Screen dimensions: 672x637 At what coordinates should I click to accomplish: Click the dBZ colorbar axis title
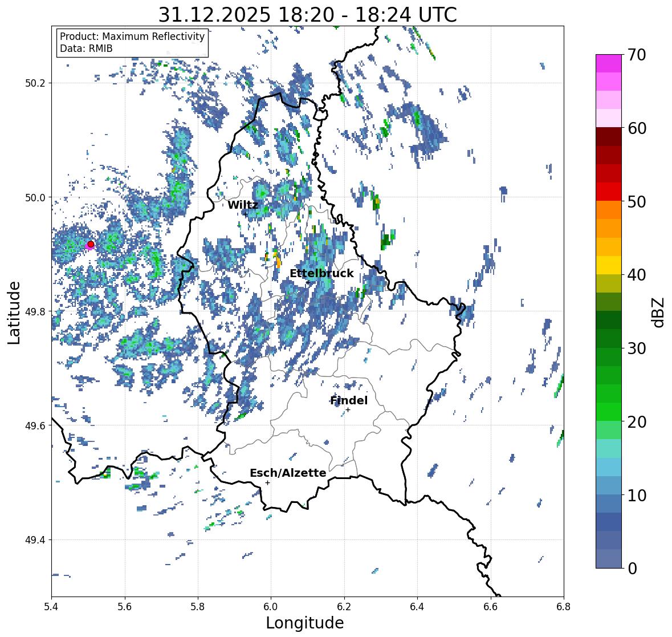(x=659, y=312)
